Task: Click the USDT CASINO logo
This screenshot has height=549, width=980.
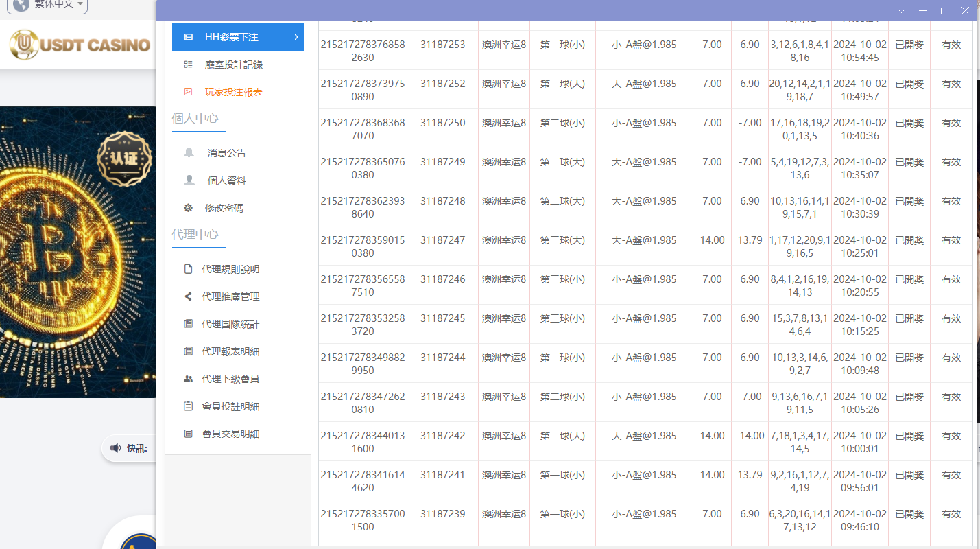Action: 79,45
